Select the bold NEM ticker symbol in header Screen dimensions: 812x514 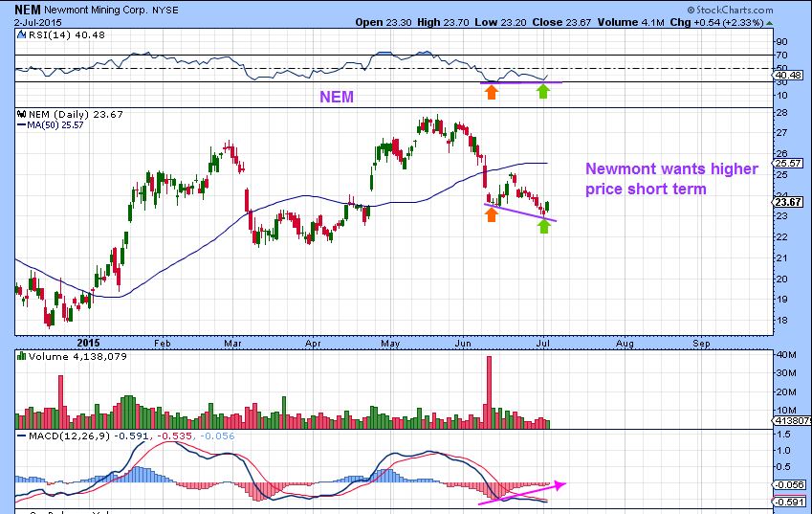click(28, 10)
